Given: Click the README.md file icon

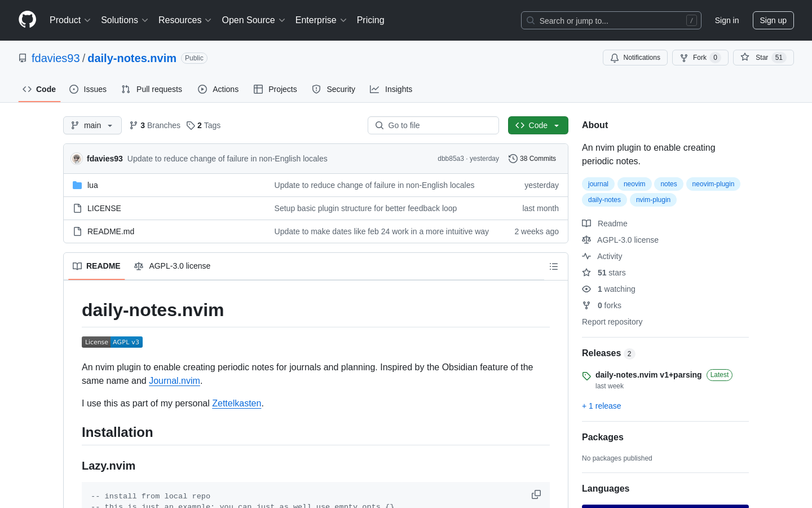Looking at the screenshot, I should click(77, 231).
